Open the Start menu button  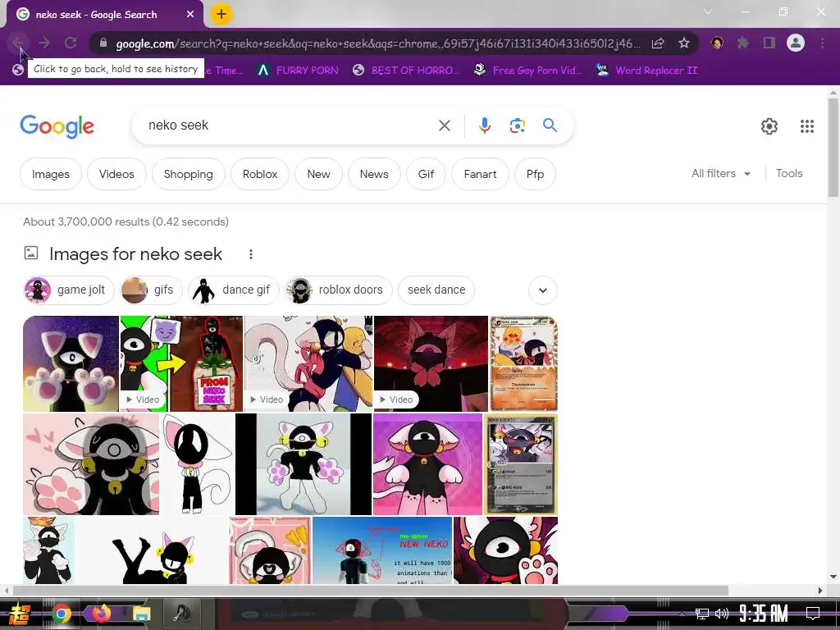pos(20,614)
